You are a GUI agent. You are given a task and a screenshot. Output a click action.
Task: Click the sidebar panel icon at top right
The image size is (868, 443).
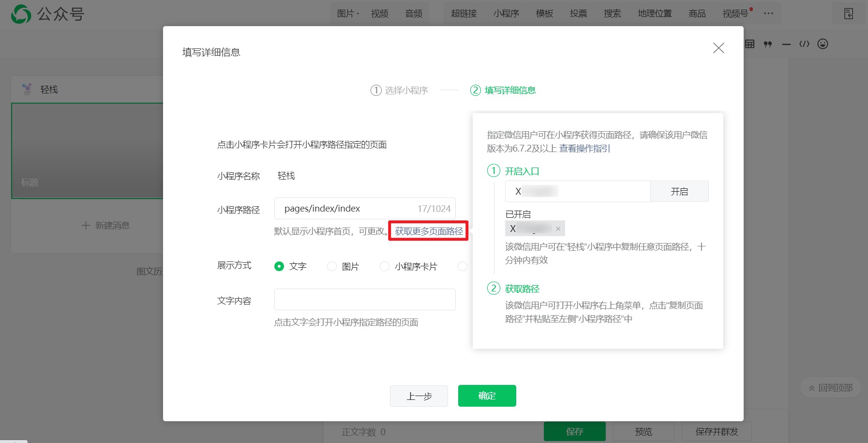coord(848,14)
